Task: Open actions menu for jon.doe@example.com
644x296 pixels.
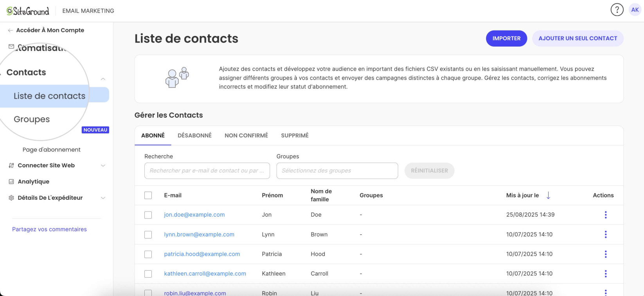Action: [x=605, y=215]
